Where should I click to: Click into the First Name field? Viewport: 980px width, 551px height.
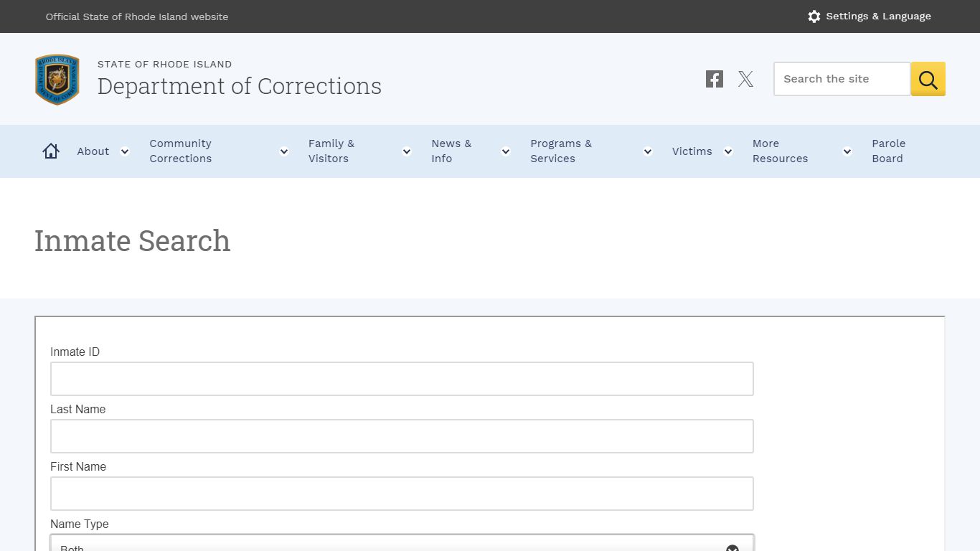pos(402,494)
